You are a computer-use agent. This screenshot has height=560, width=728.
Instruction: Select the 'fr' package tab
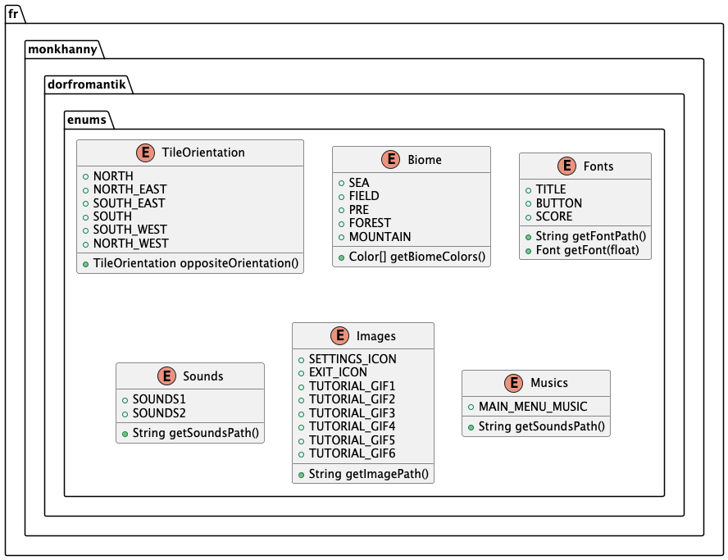[x=16, y=12]
